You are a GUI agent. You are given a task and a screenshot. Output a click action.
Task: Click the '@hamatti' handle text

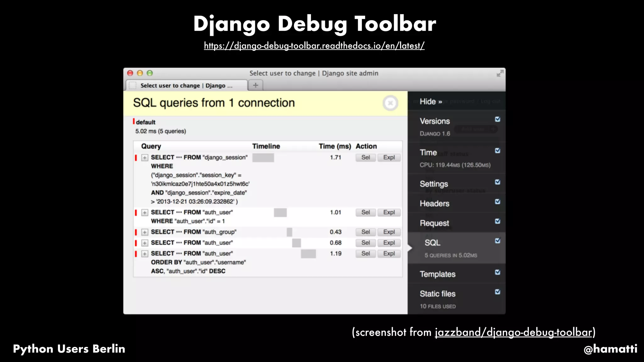coord(610,349)
